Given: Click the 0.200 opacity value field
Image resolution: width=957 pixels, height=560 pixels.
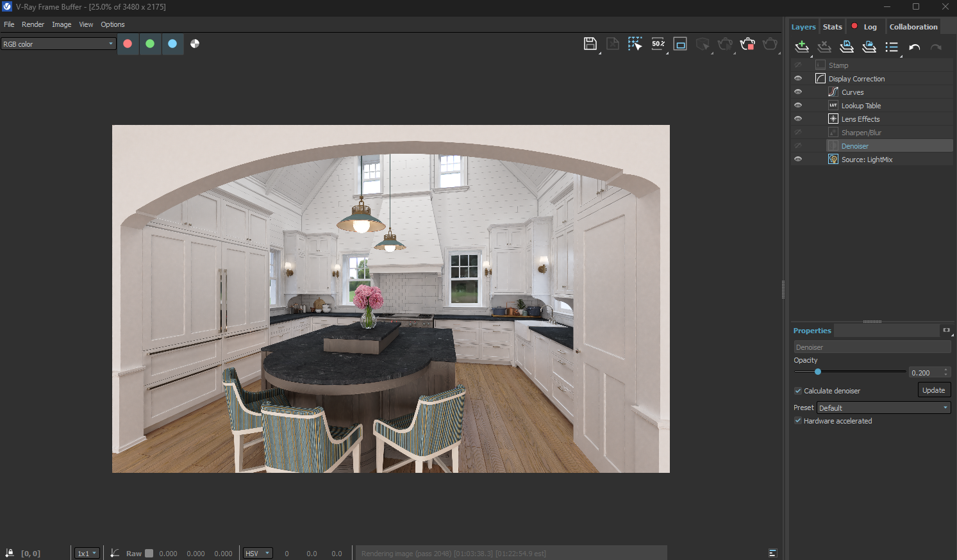Looking at the screenshot, I should pyautogui.click(x=925, y=372).
